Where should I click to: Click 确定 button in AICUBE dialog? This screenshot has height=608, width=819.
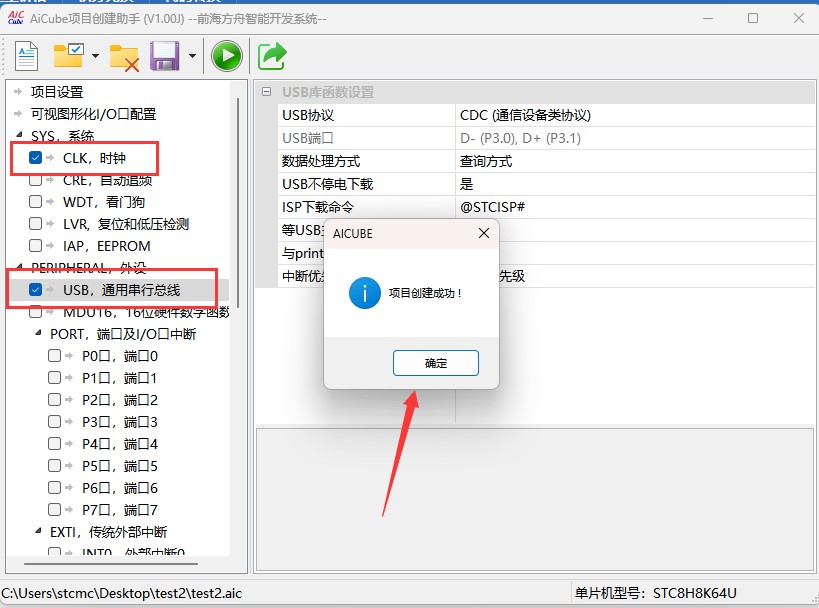tap(436, 363)
